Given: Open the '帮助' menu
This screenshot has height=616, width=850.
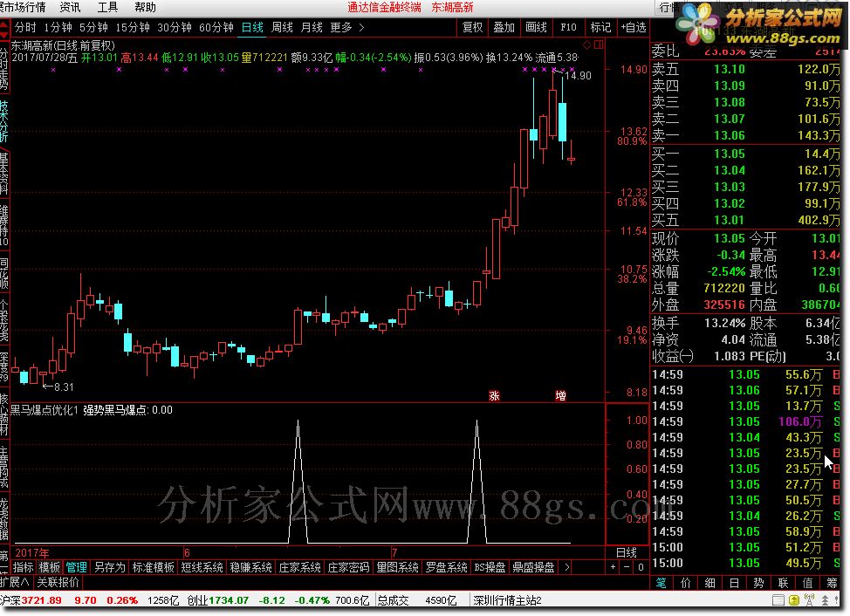Looking at the screenshot, I should click(x=145, y=7).
